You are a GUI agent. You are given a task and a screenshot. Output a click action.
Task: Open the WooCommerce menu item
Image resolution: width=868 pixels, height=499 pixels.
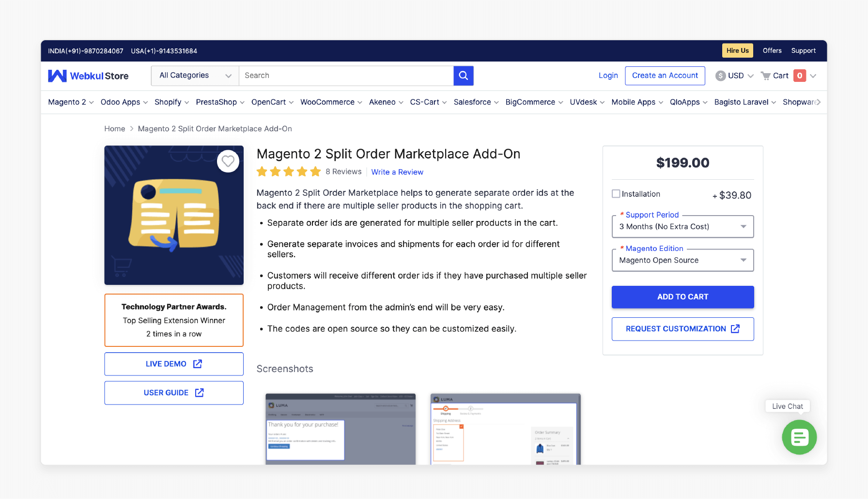(x=331, y=102)
